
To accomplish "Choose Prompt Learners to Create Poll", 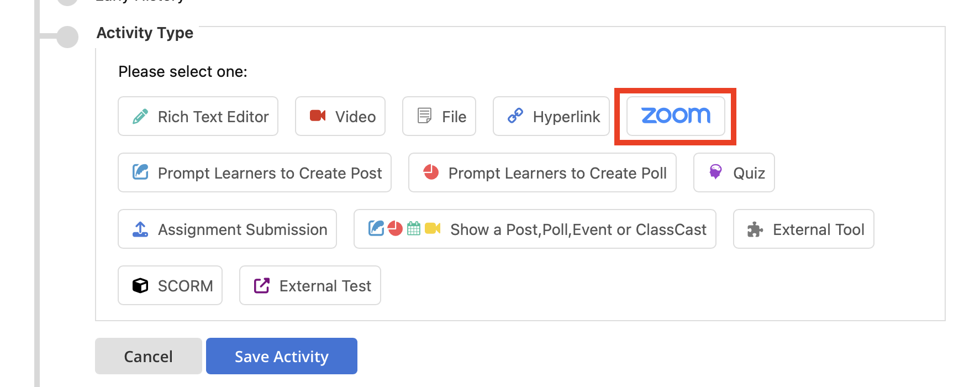I will (x=542, y=172).
